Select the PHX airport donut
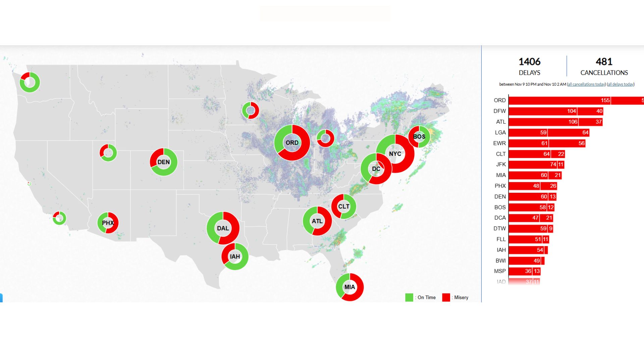644x362 pixels. (108, 222)
